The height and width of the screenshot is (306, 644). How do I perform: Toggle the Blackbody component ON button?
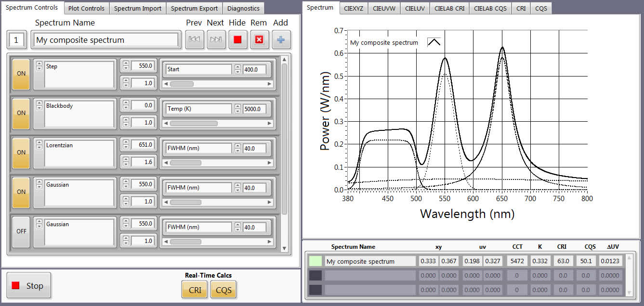point(21,113)
